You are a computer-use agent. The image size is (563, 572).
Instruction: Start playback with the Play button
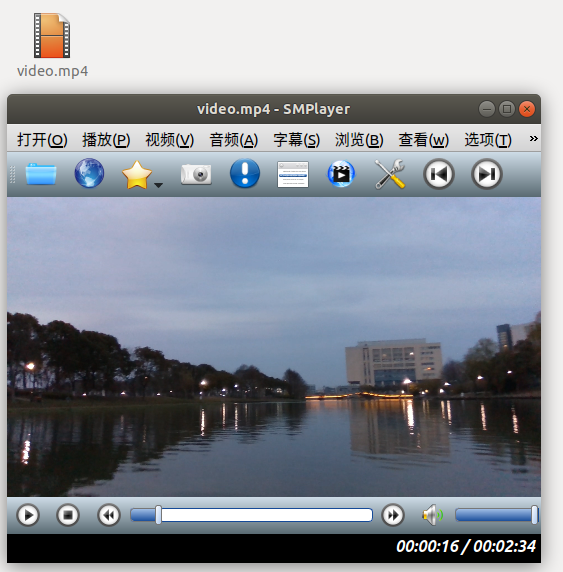28,515
